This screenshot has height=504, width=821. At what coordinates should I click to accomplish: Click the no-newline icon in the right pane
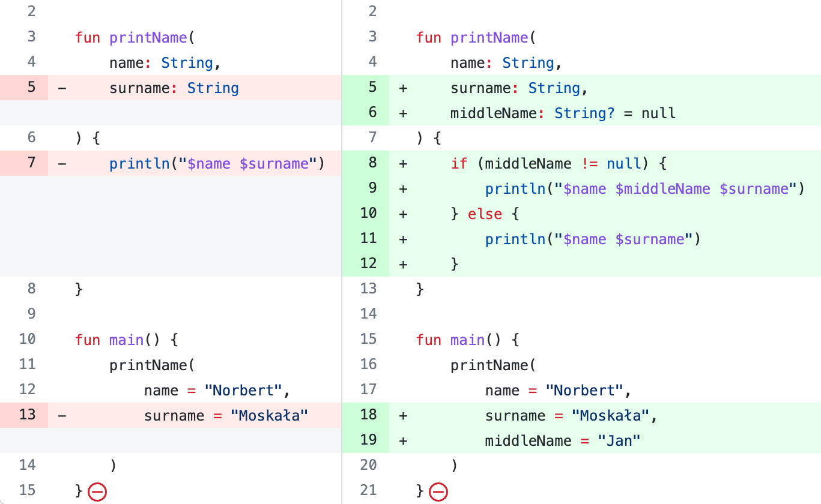[x=438, y=492]
